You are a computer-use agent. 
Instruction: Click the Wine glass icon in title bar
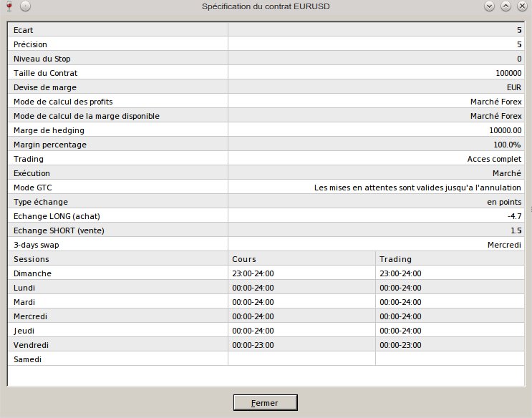(x=9, y=6)
